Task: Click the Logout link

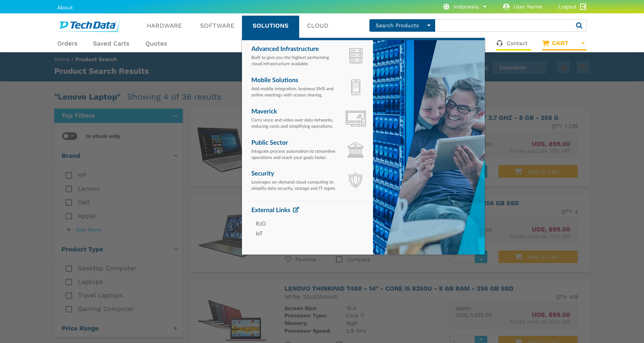Action: coord(567,7)
